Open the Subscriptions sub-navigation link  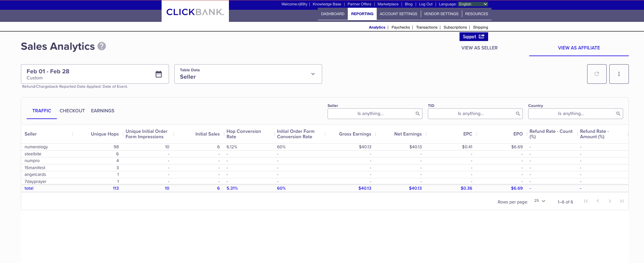coord(455,27)
